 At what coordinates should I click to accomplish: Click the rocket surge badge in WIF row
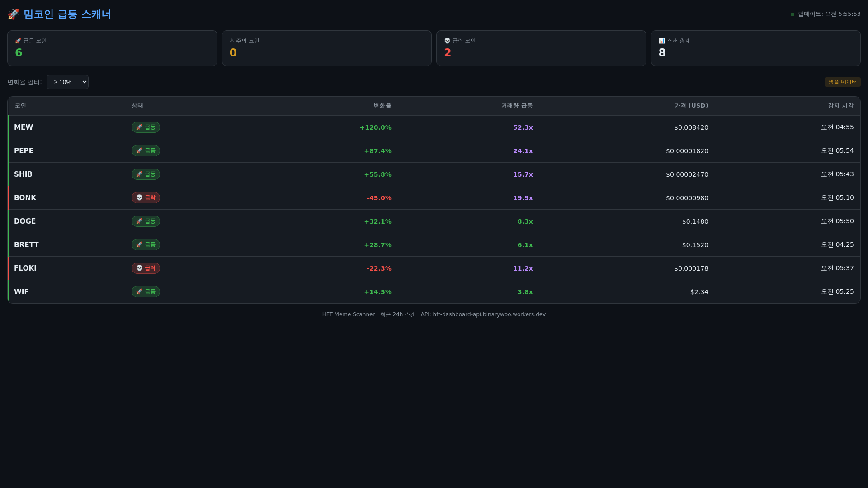point(146,292)
